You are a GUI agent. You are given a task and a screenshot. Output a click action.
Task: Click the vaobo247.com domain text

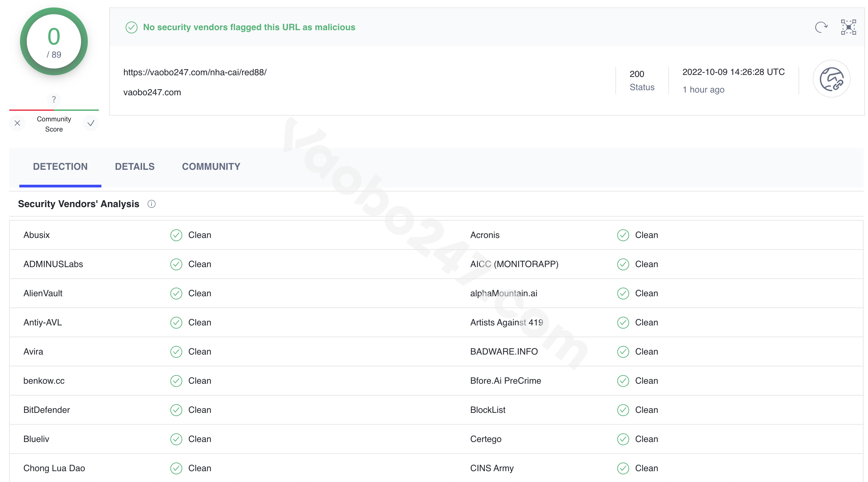[152, 92]
